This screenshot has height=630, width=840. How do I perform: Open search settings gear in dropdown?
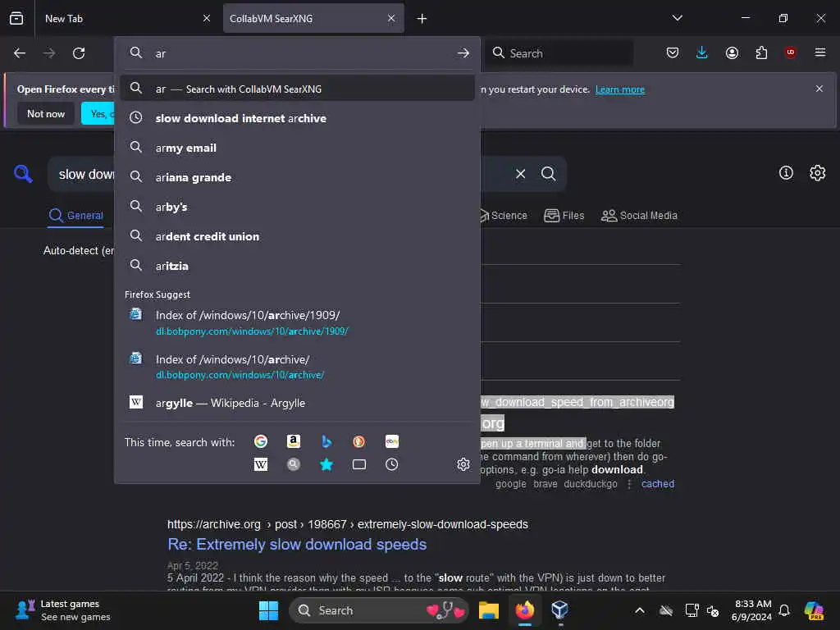coord(463,464)
